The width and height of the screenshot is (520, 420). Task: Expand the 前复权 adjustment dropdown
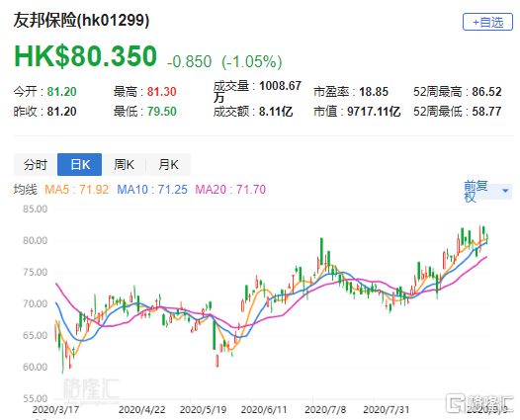point(487,191)
